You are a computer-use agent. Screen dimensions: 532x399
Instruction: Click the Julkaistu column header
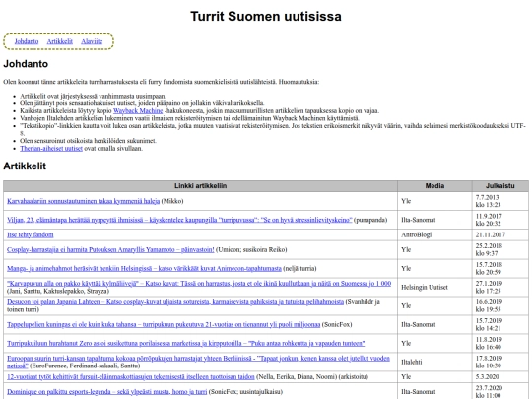click(500, 186)
